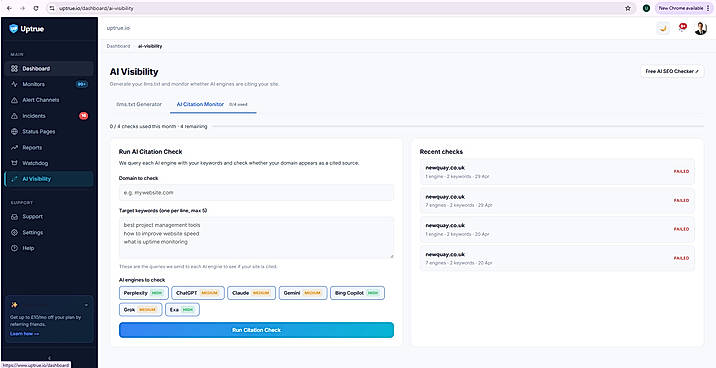Screen dimensions: 716x368
Task: Open Alert Channels via its bell icon
Action: coord(14,100)
